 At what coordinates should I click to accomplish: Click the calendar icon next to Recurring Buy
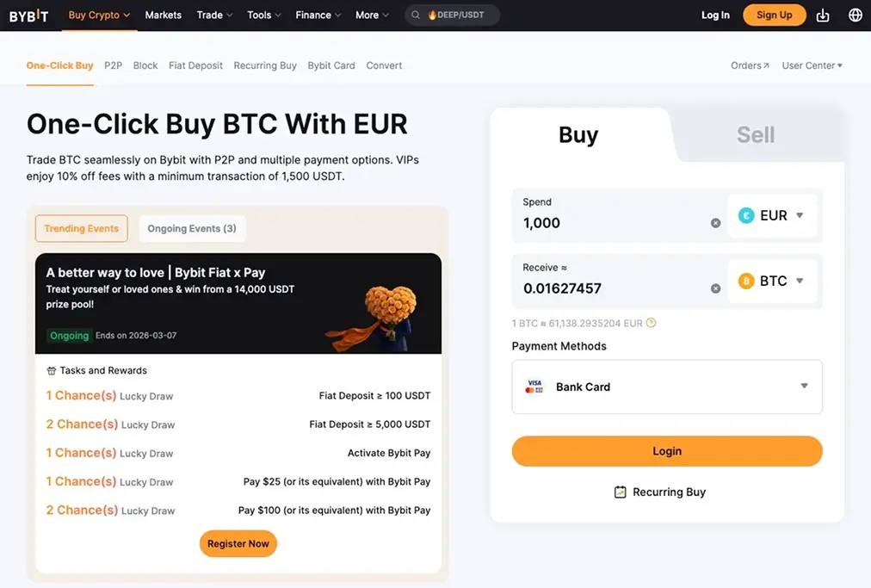point(620,492)
